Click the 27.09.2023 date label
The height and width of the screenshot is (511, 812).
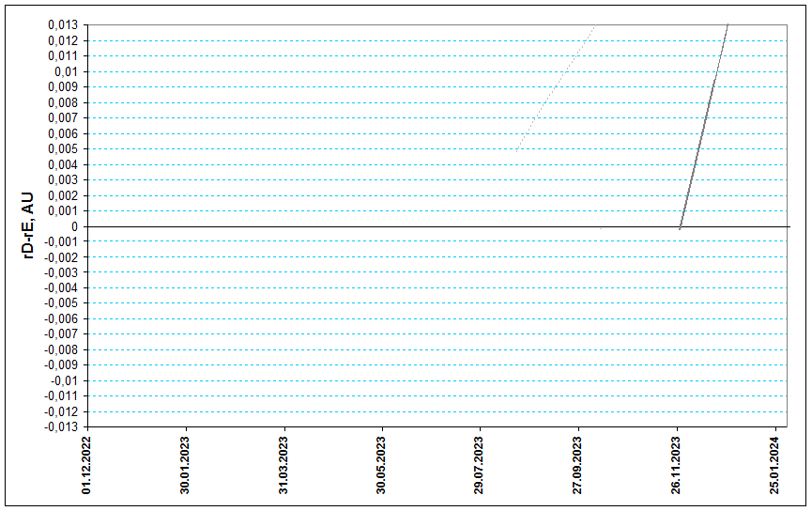[577, 465]
